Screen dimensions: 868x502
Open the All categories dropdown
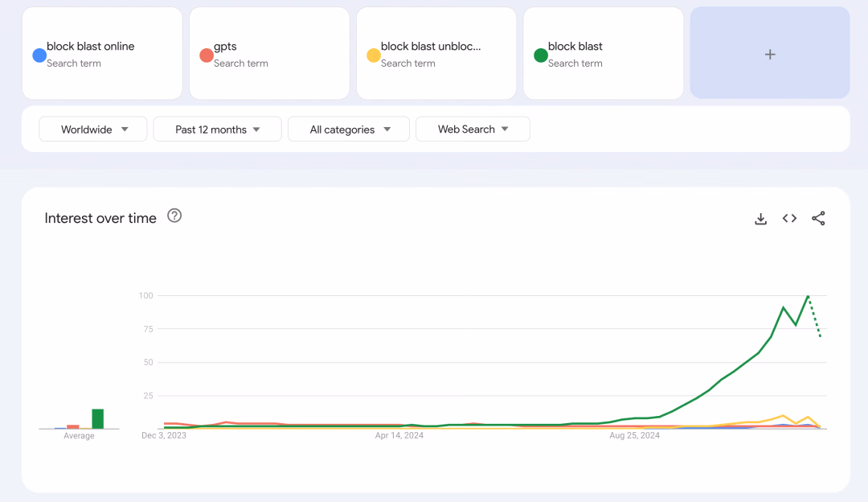pyautogui.click(x=349, y=129)
